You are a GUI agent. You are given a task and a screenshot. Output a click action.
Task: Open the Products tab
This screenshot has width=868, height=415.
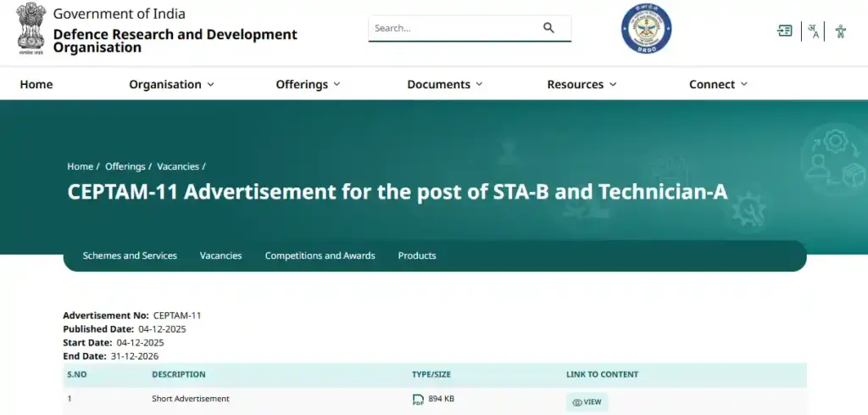[417, 255]
